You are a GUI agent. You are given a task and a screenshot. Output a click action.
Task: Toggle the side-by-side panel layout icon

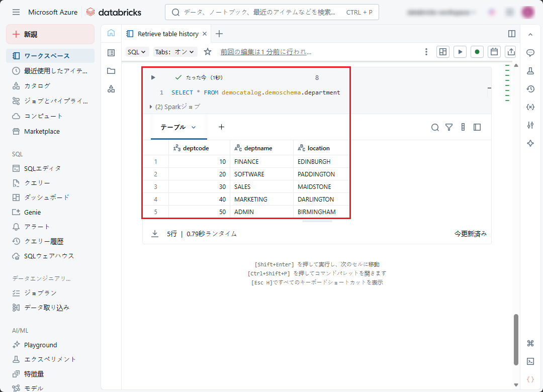pos(512,34)
